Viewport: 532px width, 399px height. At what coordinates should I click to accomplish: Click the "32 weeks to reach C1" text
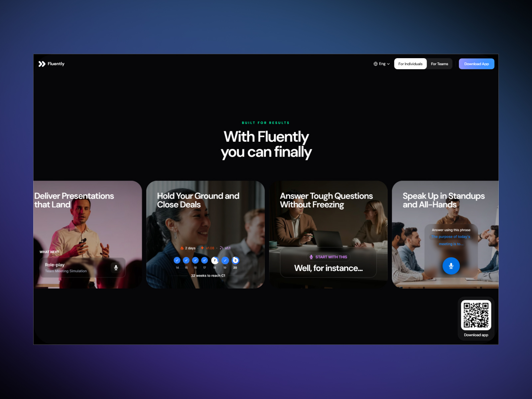[208, 276]
